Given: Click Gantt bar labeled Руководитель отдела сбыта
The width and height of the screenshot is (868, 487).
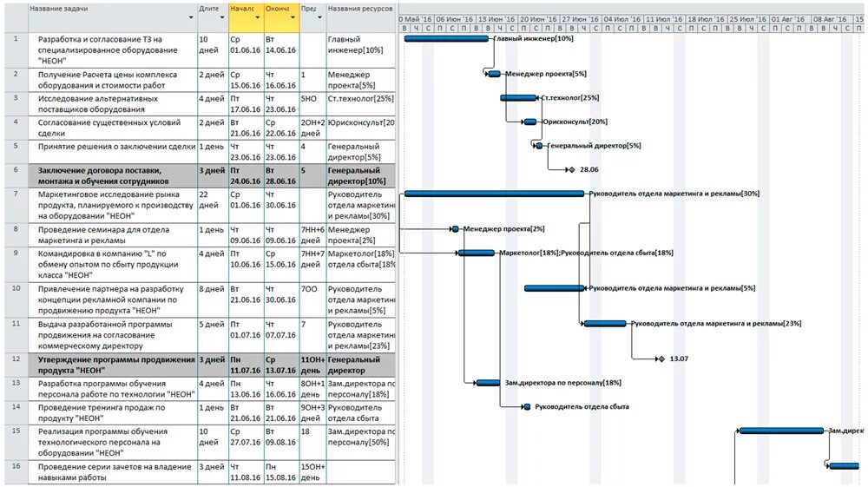Looking at the screenshot, I should (527, 407).
